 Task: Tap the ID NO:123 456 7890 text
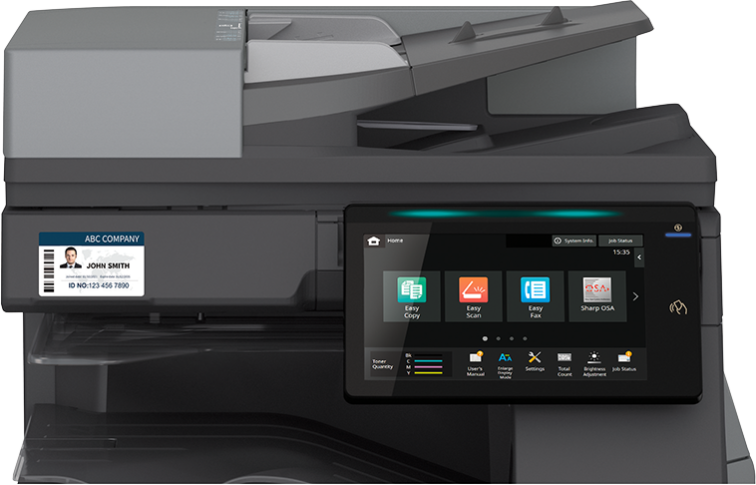click(x=98, y=285)
